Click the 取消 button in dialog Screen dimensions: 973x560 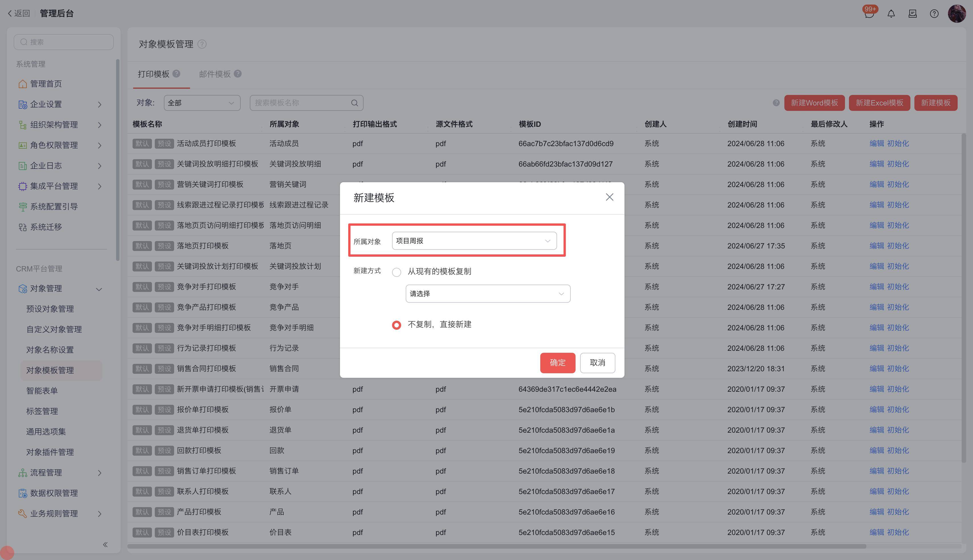[x=597, y=363]
